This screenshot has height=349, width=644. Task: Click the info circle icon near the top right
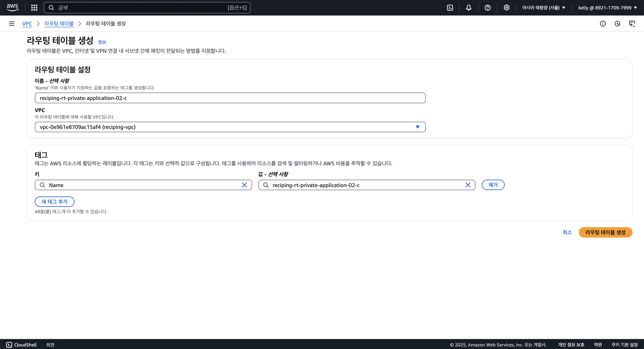tap(603, 23)
